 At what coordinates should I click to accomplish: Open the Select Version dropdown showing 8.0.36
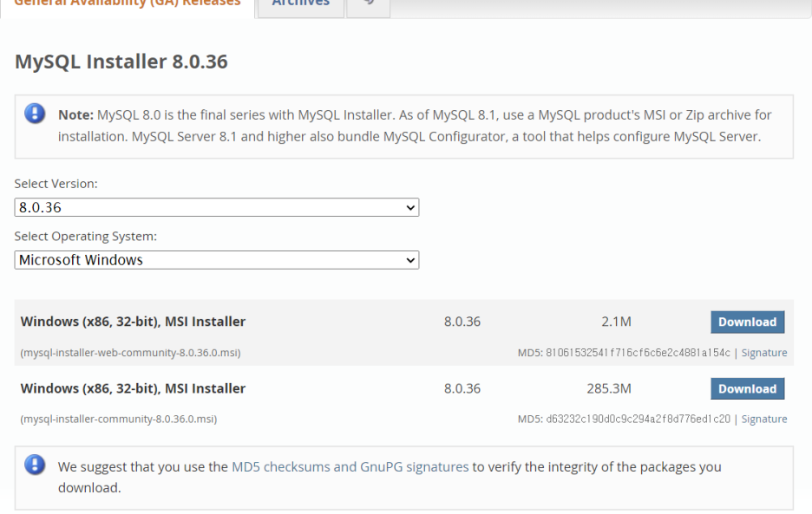[217, 207]
